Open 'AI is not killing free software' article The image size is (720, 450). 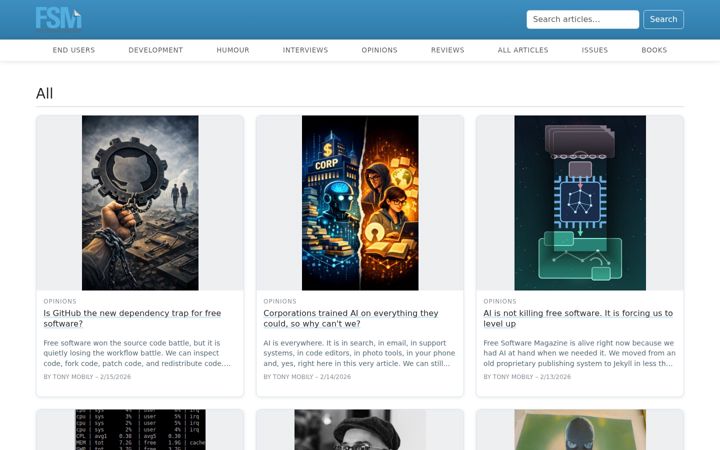(578, 318)
